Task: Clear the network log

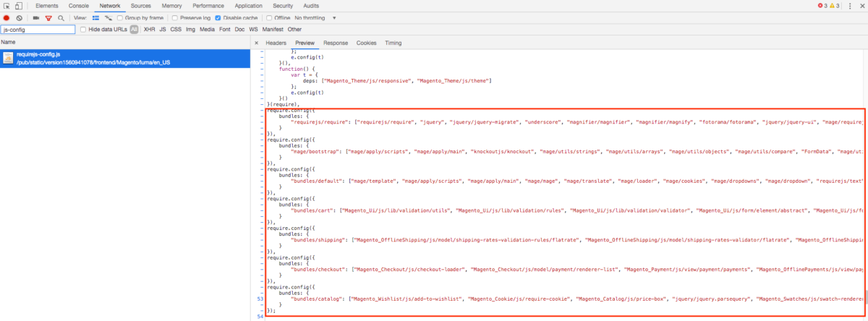Action: click(x=20, y=17)
